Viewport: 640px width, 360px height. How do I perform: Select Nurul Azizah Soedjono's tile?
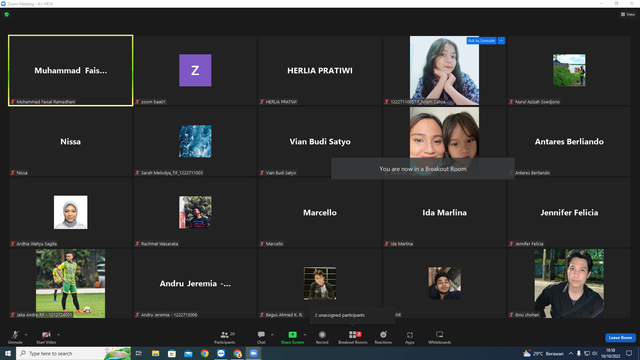tap(569, 70)
